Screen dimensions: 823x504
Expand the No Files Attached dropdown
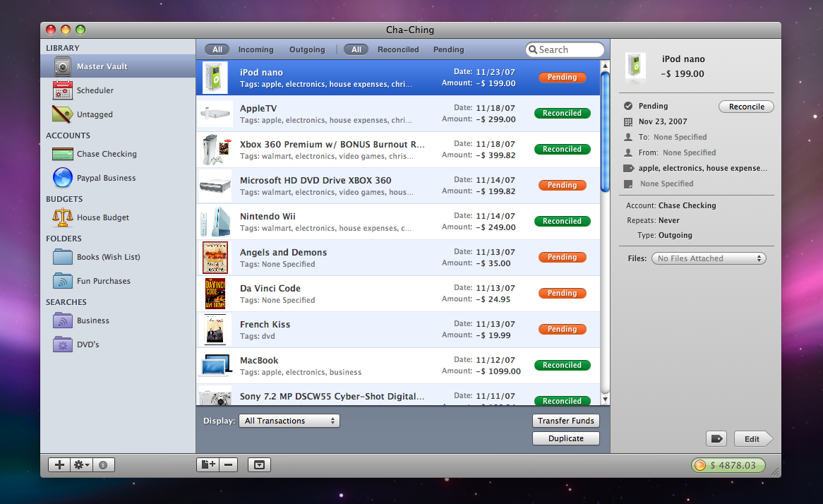709,258
